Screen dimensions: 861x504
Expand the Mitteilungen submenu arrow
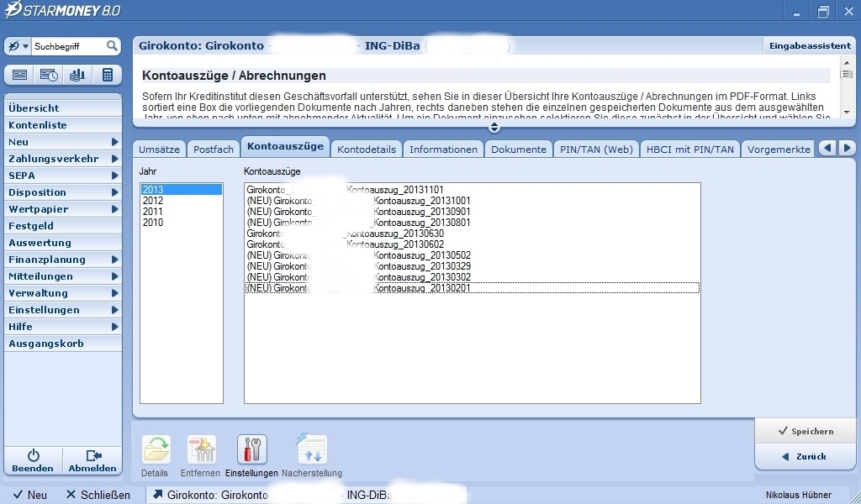click(114, 276)
